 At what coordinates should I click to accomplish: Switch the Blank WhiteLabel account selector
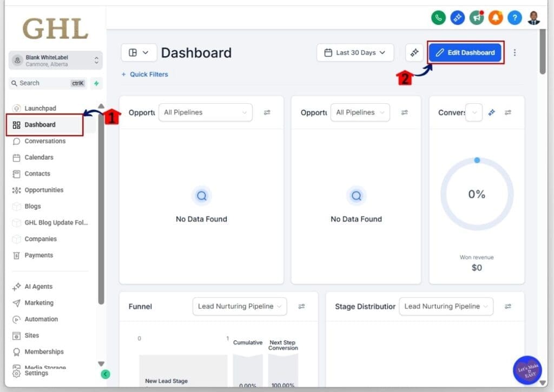56,60
